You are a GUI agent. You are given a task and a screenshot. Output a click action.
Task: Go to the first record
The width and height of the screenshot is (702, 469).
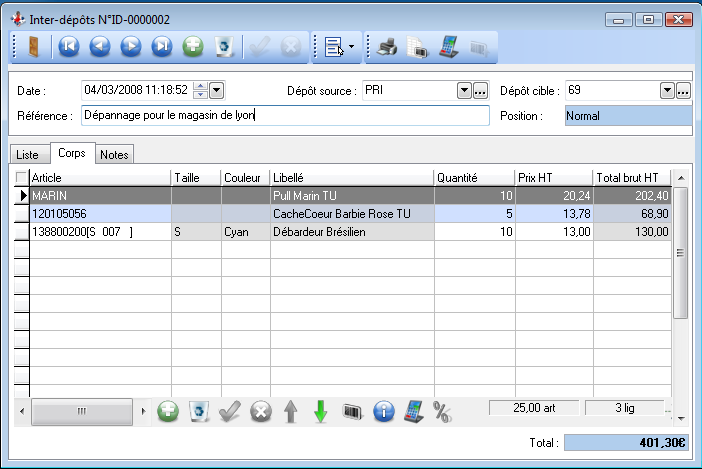[x=69, y=46]
